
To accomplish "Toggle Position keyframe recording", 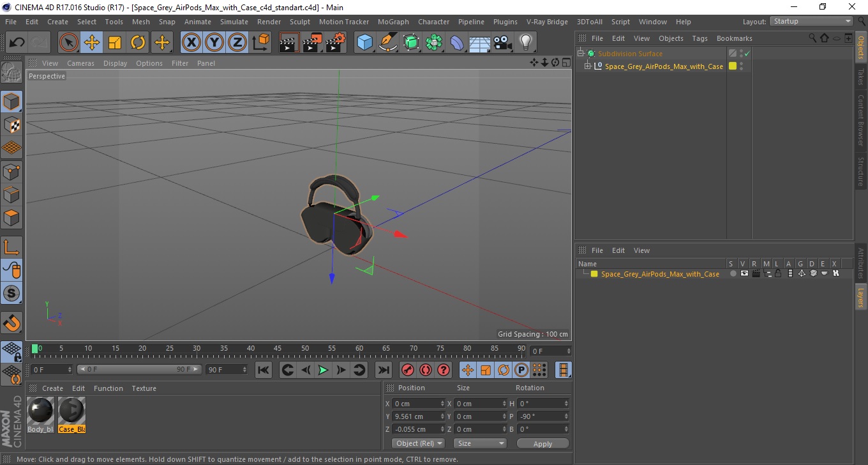I will pos(468,370).
